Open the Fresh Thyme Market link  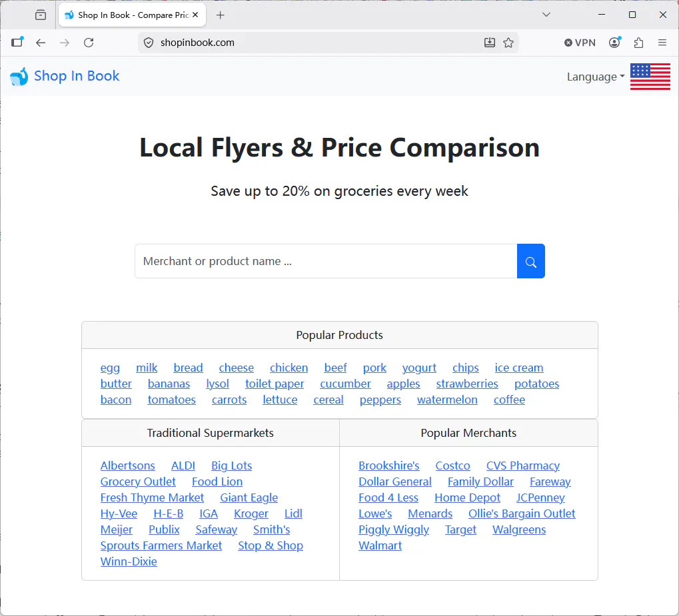tap(152, 497)
